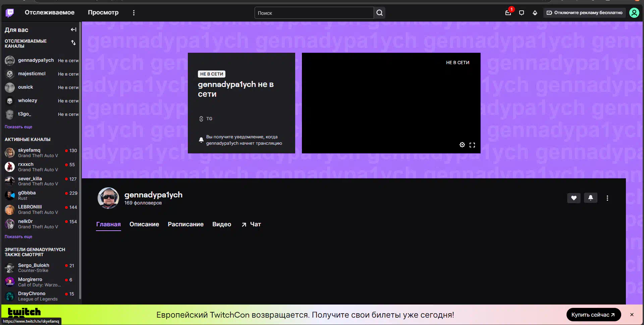The width and height of the screenshot is (644, 325).
Task: Open the three-dot navigation menu in top bar
Action: click(134, 13)
